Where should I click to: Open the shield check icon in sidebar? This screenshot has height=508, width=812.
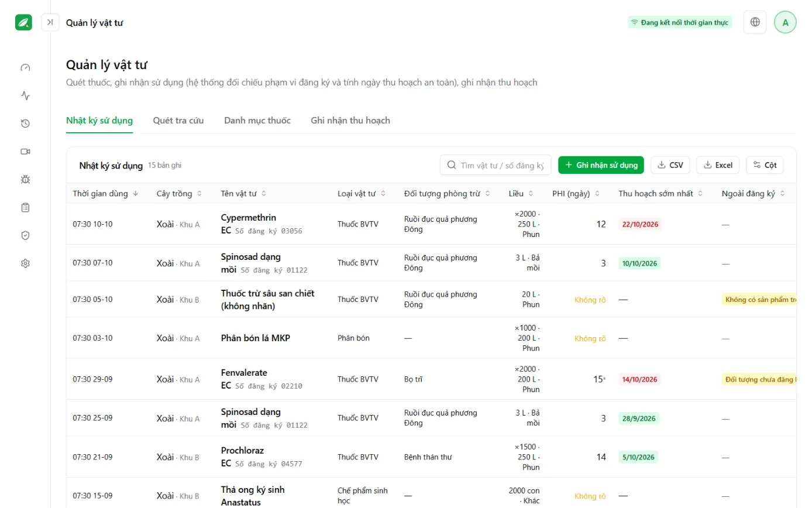point(25,235)
